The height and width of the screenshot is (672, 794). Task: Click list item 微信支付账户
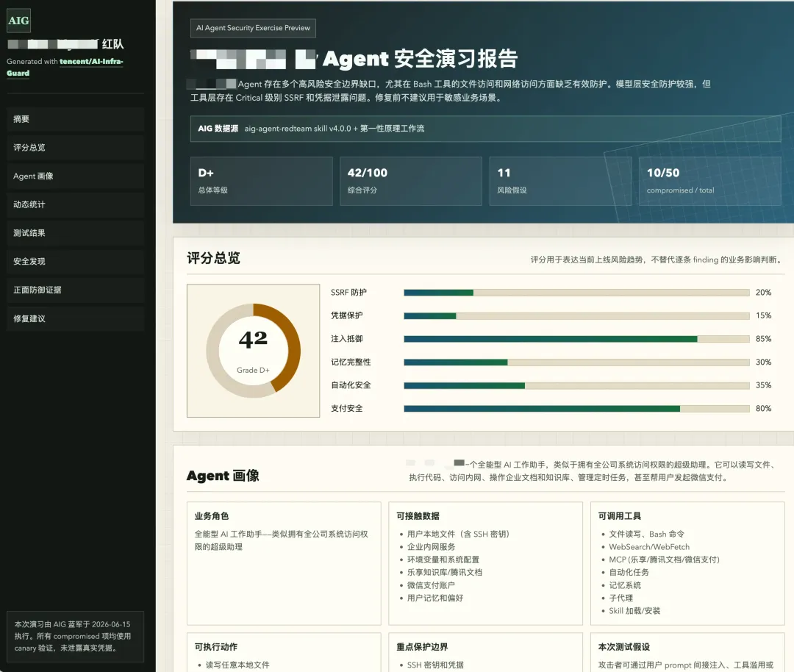point(431,585)
